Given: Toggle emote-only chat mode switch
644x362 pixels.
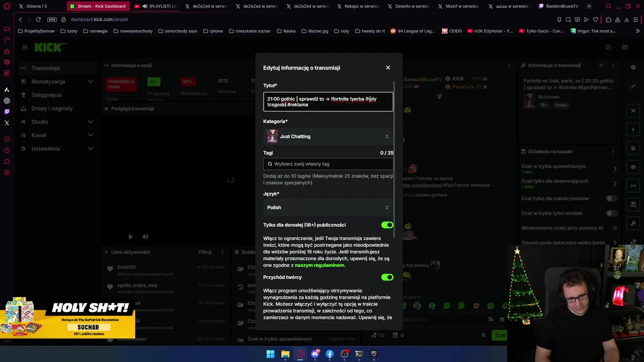Looking at the screenshot, I should click(611, 213).
